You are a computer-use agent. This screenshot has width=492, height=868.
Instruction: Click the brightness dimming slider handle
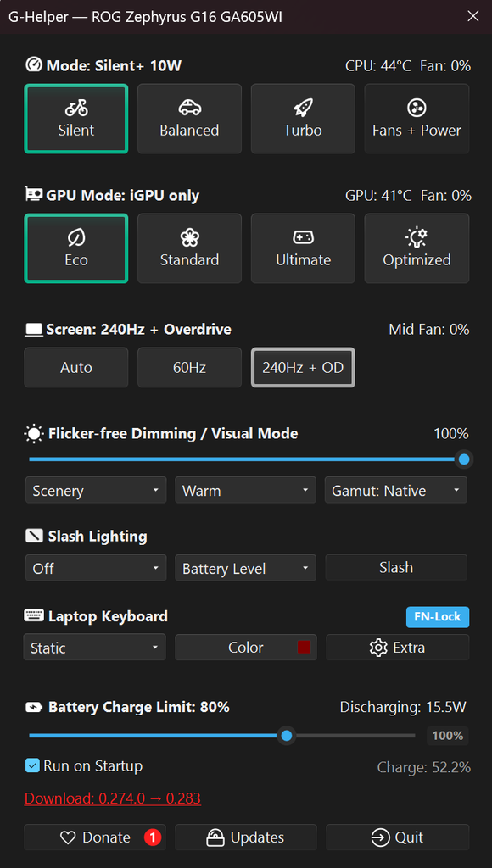click(x=464, y=459)
